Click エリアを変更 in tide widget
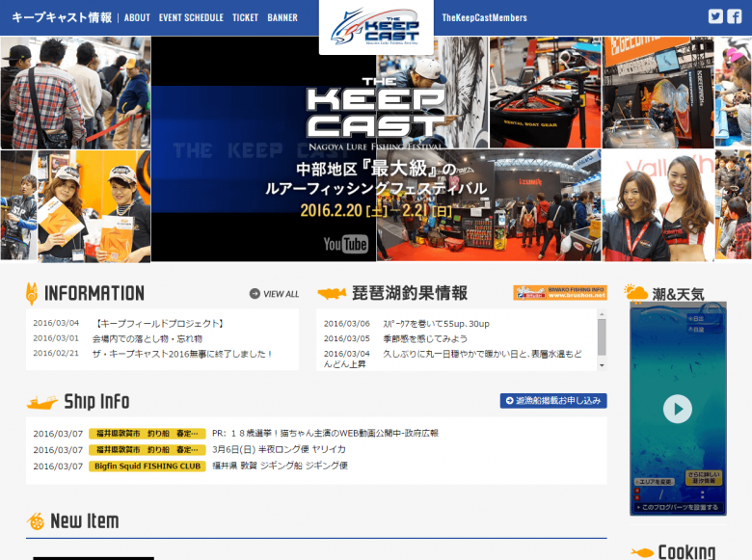The image size is (752, 560). click(655, 482)
